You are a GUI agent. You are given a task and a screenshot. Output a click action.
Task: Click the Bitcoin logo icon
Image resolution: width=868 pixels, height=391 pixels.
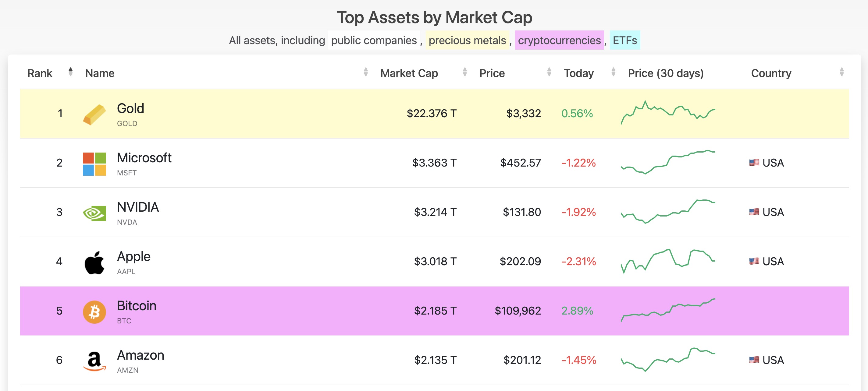pyautogui.click(x=94, y=312)
